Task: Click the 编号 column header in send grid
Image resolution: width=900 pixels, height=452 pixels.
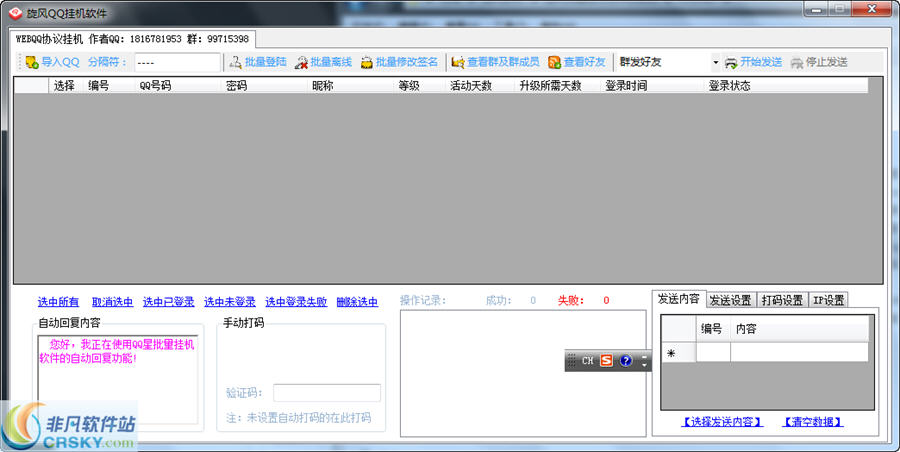Action: pos(712,329)
